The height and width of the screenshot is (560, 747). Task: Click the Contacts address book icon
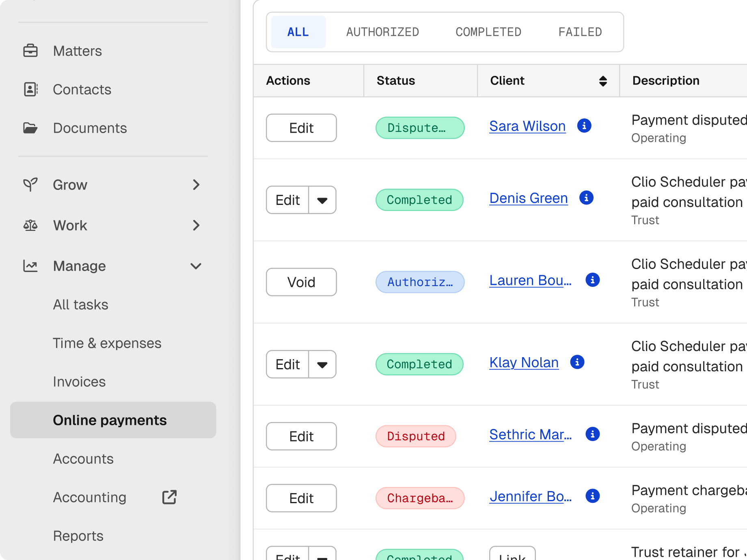tap(30, 89)
